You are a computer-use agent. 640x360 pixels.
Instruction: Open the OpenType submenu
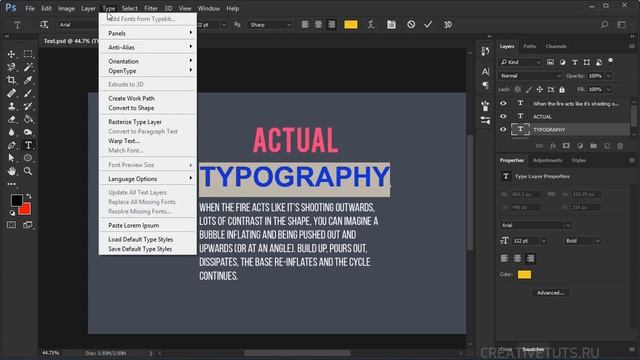coord(148,71)
